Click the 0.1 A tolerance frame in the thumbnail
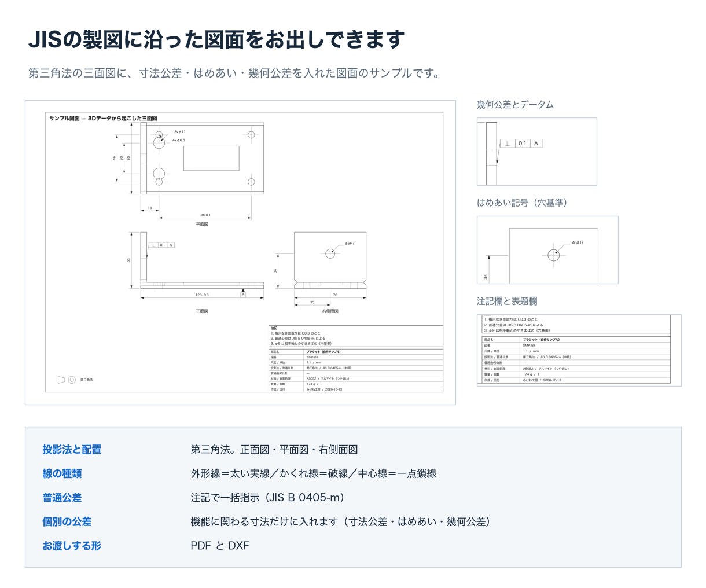Image resolution: width=706 pixels, height=588 pixels. [x=521, y=144]
